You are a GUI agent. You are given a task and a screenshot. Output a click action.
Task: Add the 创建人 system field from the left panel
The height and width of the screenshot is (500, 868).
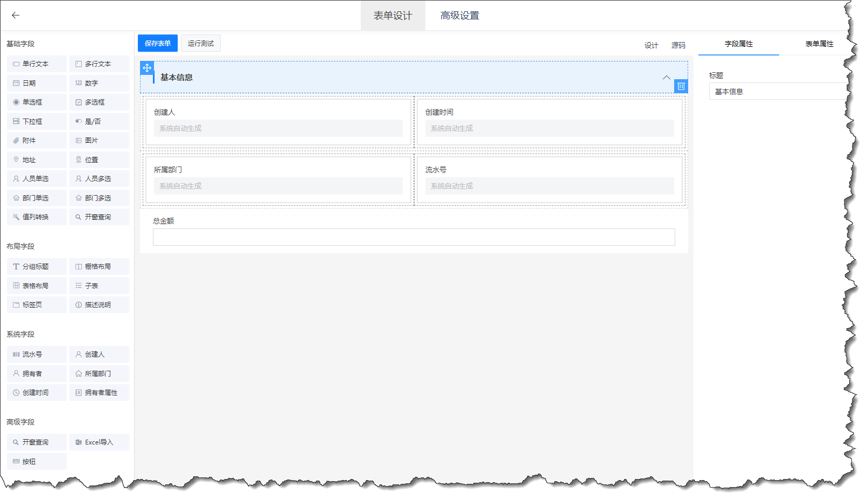pyautogui.click(x=99, y=354)
